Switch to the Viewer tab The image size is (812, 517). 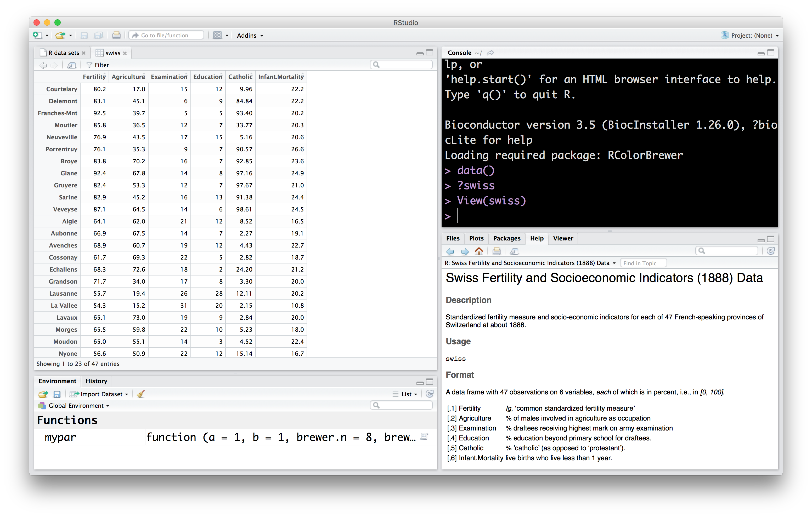tap(563, 239)
